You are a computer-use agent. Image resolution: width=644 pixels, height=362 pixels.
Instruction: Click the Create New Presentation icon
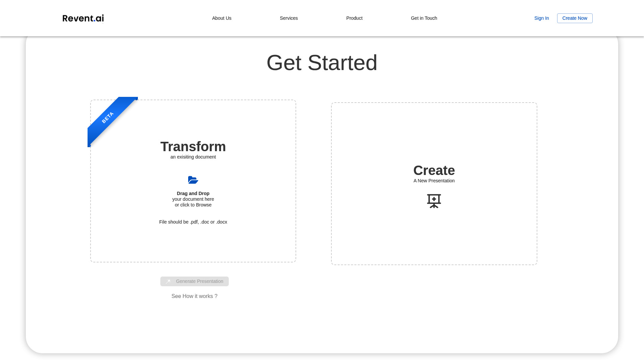pyautogui.click(x=434, y=201)
